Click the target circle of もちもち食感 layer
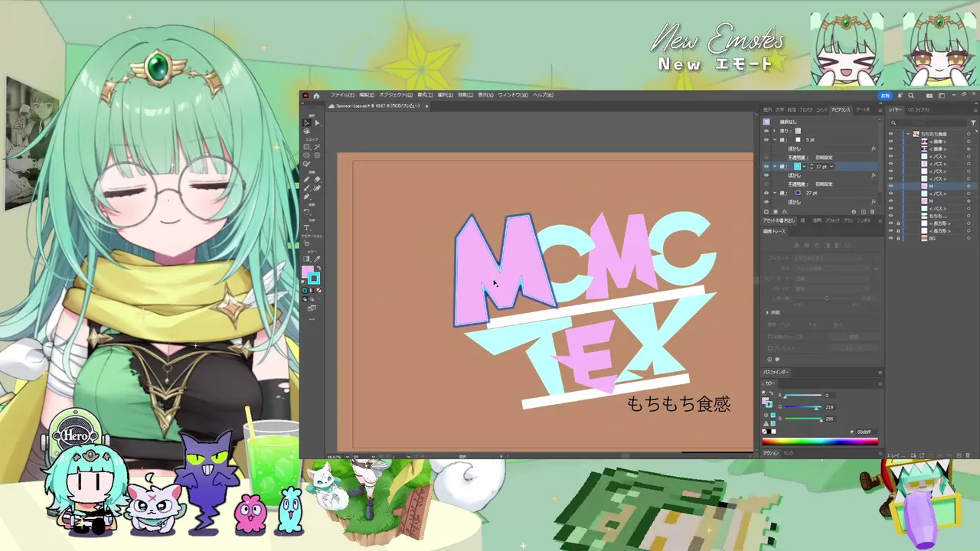Viewport: 980px width, 551px height. coord(969,134)
